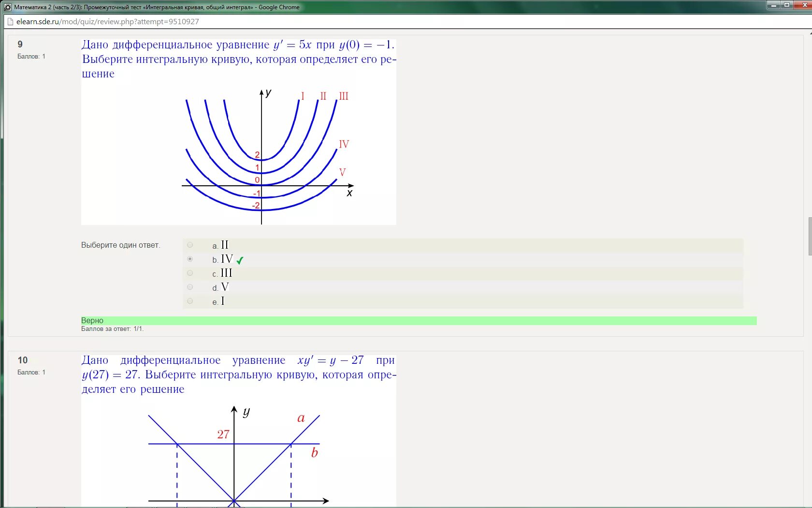Select radio button for answer d. V
This screenshot has width=812, height=508.
pyautogui.click(x=190, y=287)
